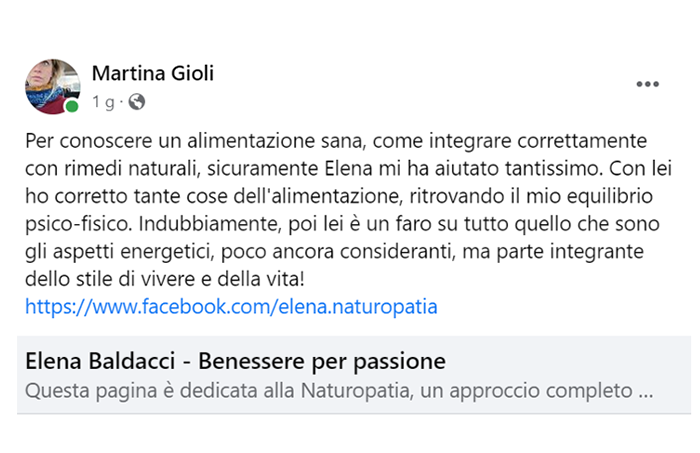The width and height of the screenshot is (700, 453).
Task: Click the globe public audience icon
Action: click(137, 102)
